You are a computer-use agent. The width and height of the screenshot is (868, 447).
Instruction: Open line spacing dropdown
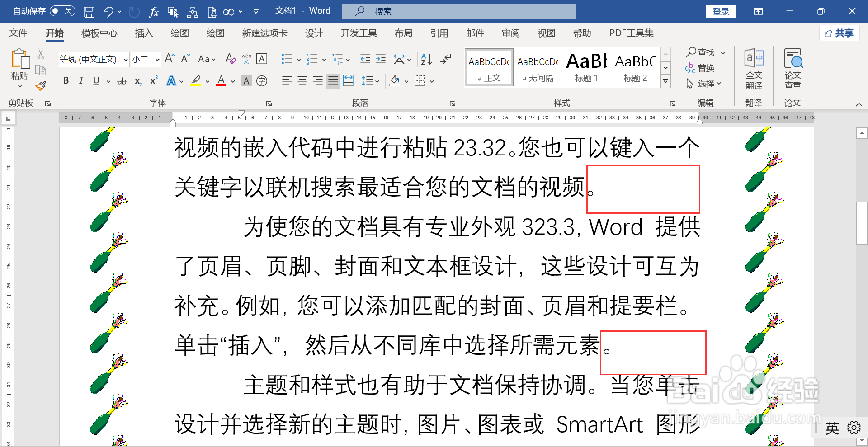(x=370, y=81)
